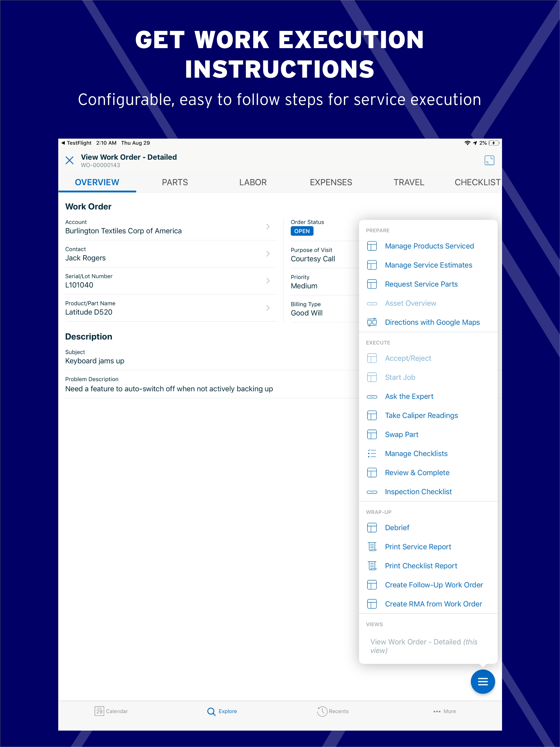
Task: Open Serial/Lot Number L101040 chevron
Action: (x=268, y=281)
